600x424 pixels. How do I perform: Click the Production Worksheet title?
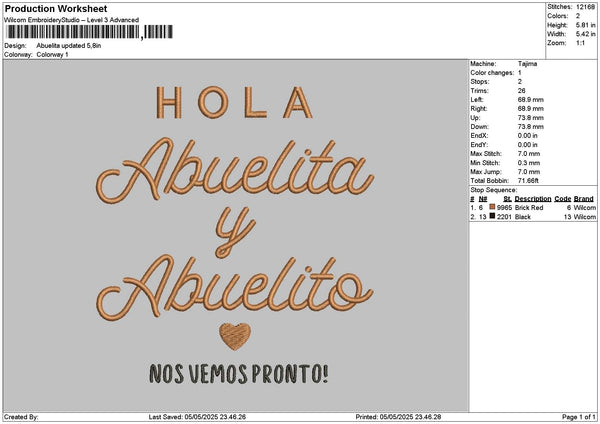(x=55, y=8)
